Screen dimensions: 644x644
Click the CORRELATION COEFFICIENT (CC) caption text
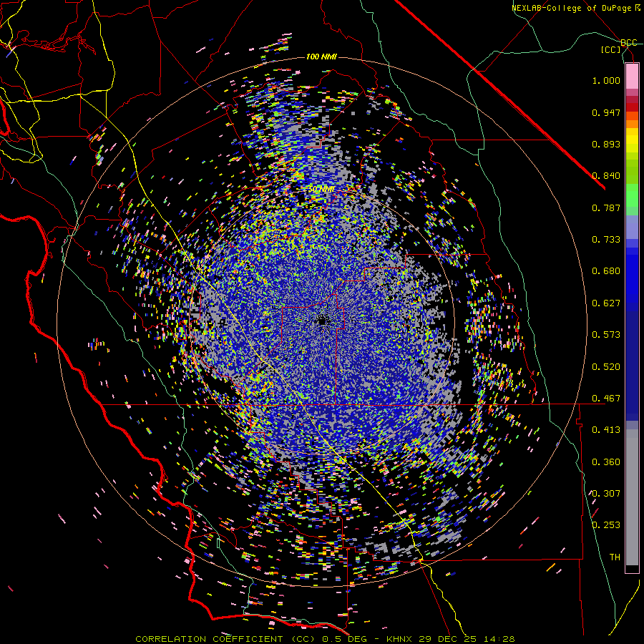tap(225, 639)
